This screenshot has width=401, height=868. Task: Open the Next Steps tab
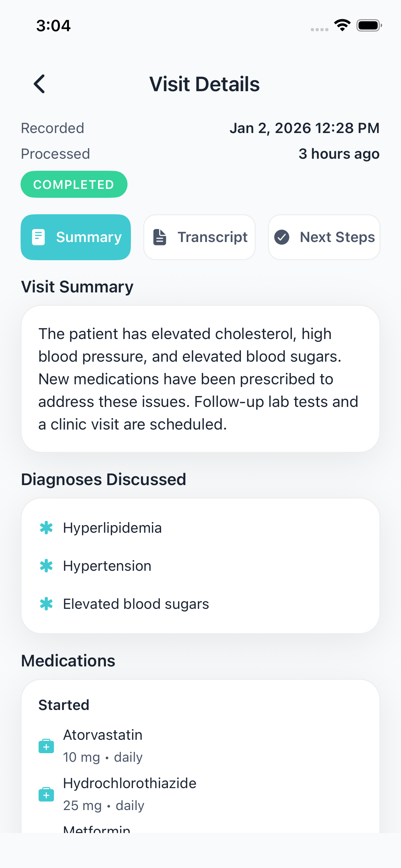324,237
